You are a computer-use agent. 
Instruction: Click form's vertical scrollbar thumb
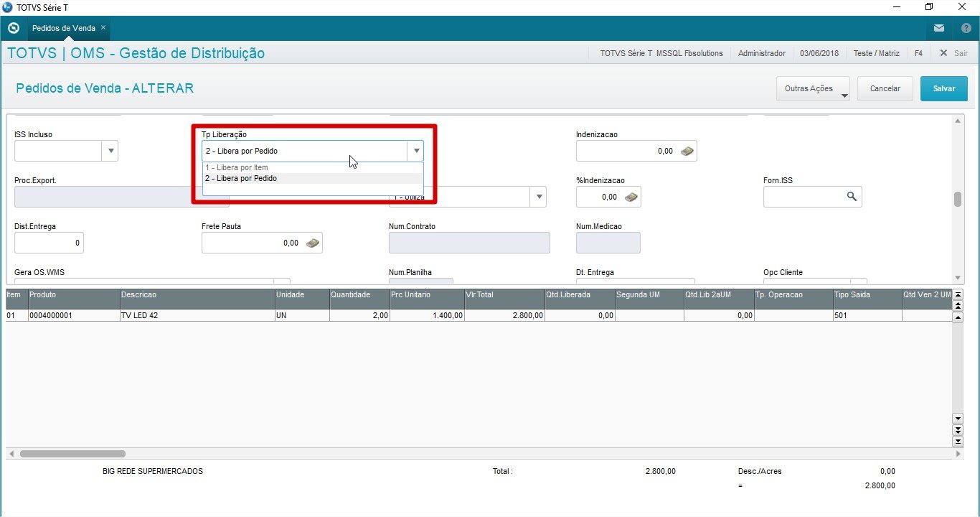pos(958,199)
